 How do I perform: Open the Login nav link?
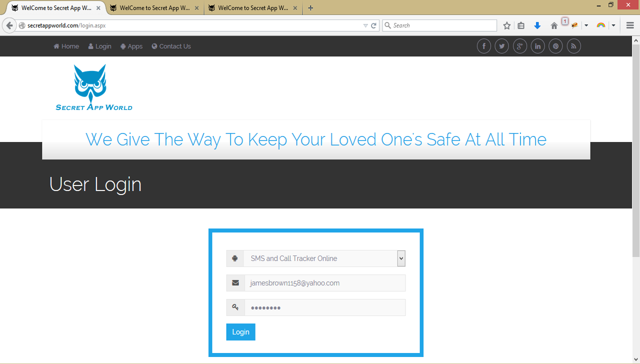pos(100,46)
